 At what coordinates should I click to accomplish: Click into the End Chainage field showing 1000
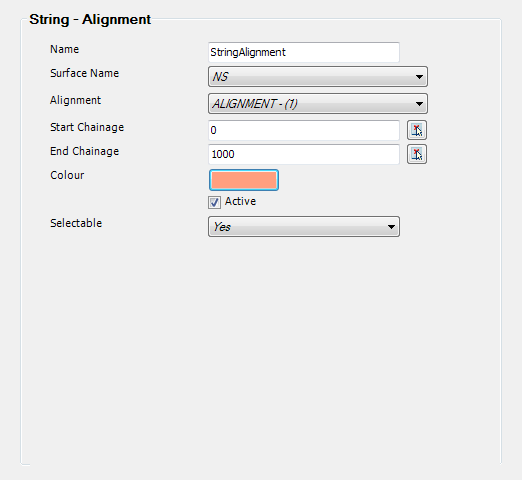(304, 154)
